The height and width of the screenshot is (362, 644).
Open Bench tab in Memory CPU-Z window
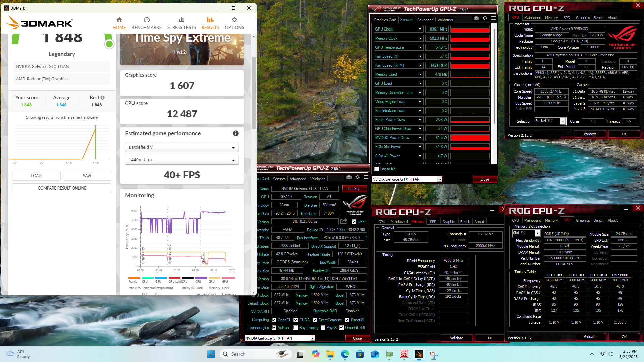pyautogui.click(x=465, y=222)
